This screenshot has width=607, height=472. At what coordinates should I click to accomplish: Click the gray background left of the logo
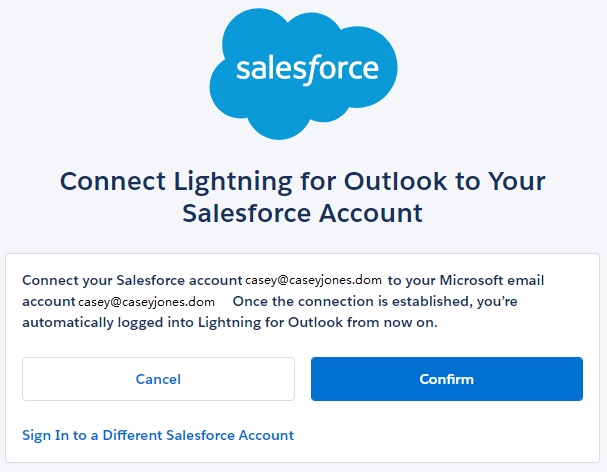[100, 70]
